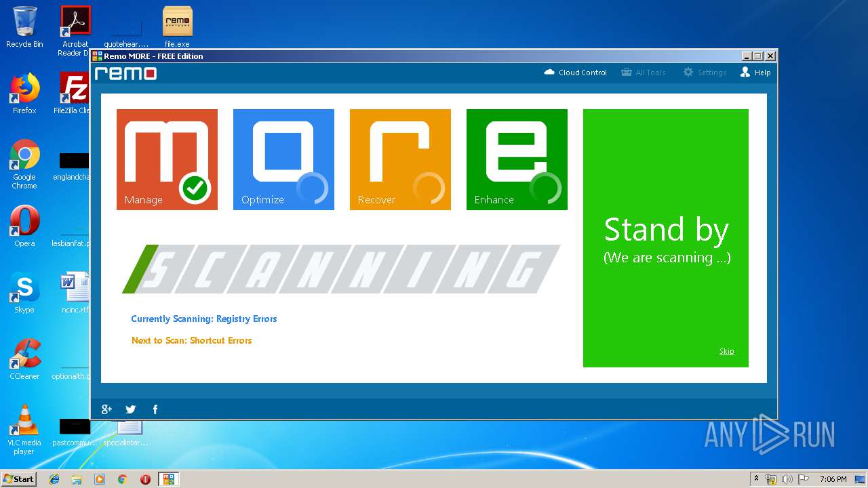The width and height of the screenshot is (868, 488).
Task: Open the Recover tile
Action: coord(400,159)
